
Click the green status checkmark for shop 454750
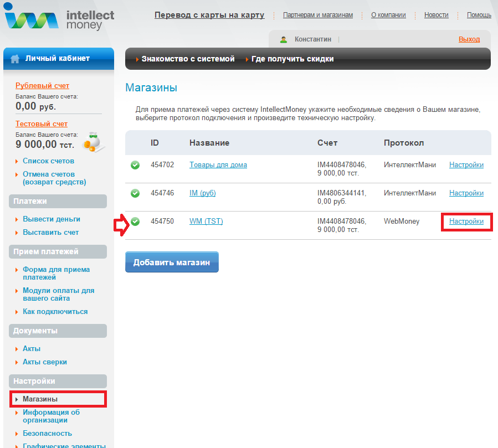click(135, 222)
